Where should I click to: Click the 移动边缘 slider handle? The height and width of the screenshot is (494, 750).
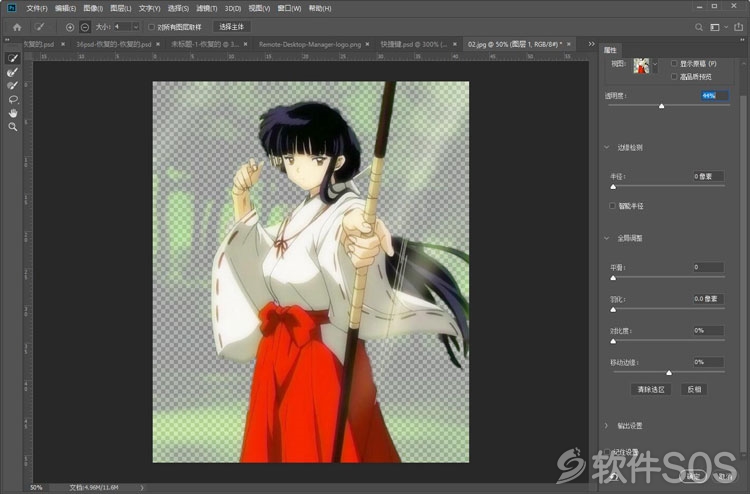669,372
